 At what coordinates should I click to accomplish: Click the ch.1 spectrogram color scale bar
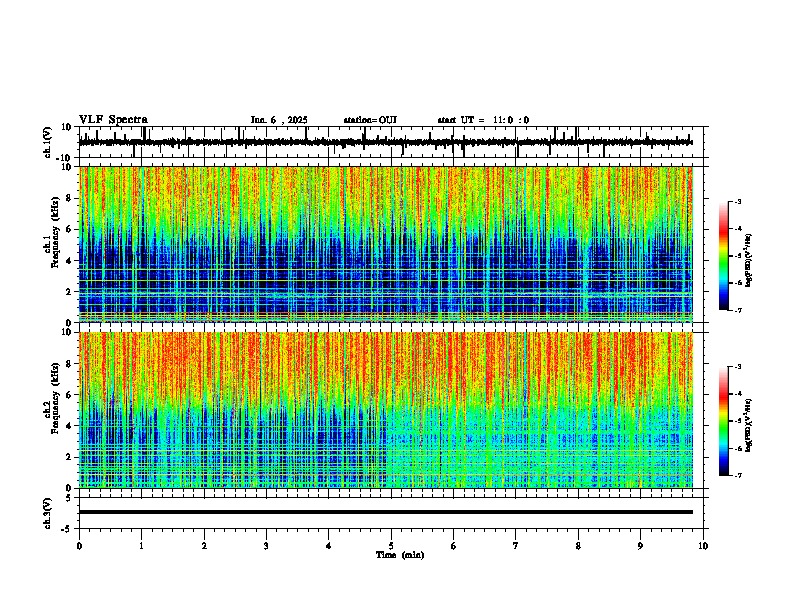point(723,256)
